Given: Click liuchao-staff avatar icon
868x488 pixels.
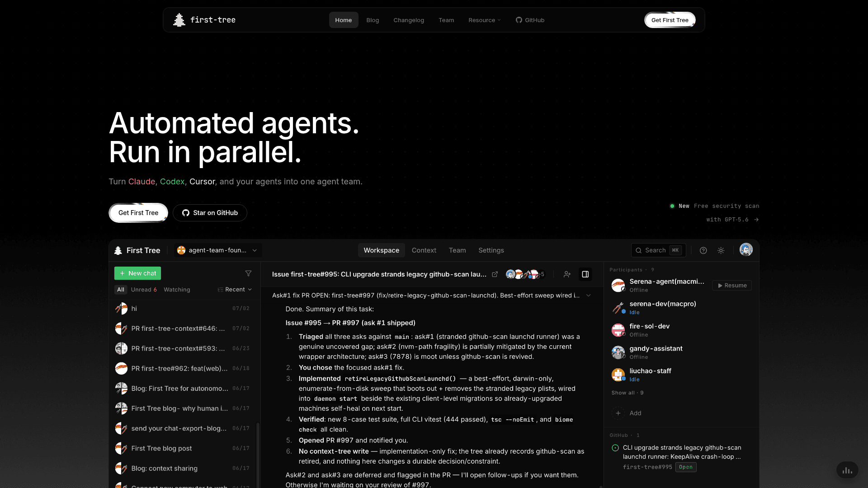Looking at the screenshot, I should click(x=618, y=375).
